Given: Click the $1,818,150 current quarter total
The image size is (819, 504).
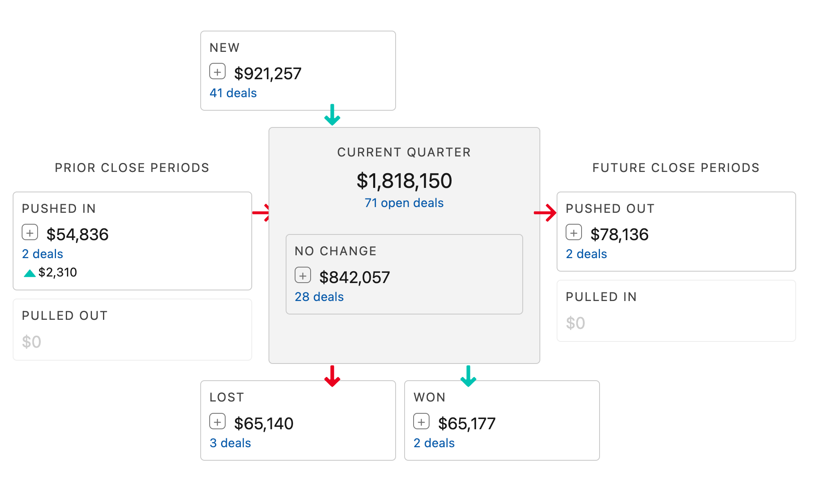Looking at the screenshot, I should pos(404,181).
